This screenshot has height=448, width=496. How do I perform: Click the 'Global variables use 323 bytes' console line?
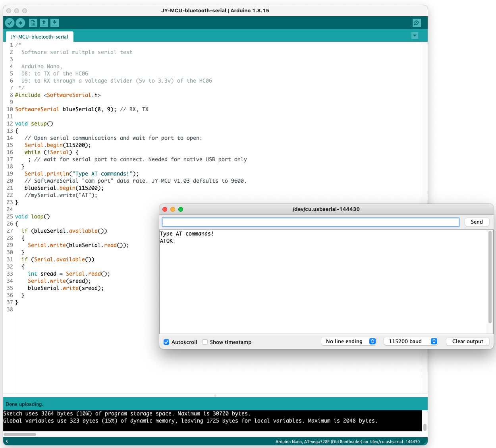(x=191, y=421)
